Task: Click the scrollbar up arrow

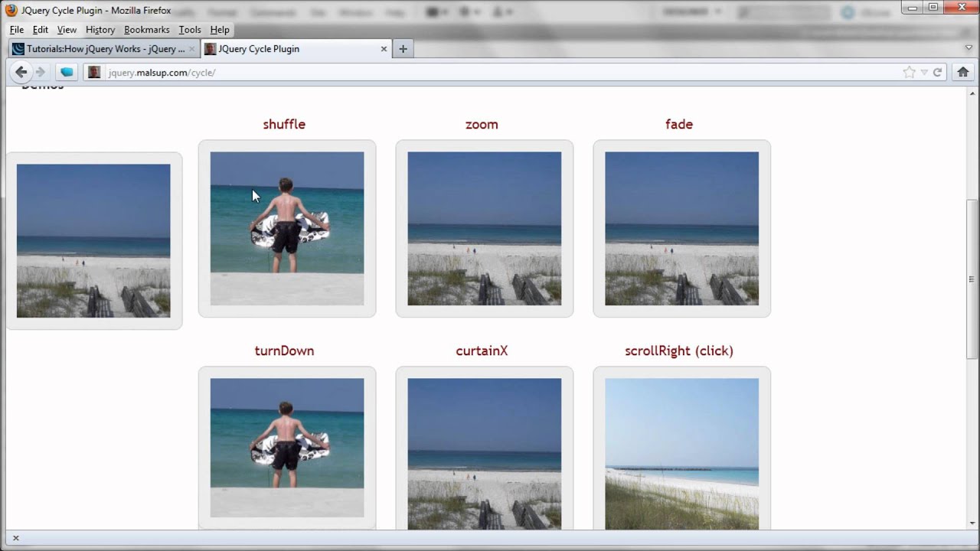Action: tap(972, 92)
